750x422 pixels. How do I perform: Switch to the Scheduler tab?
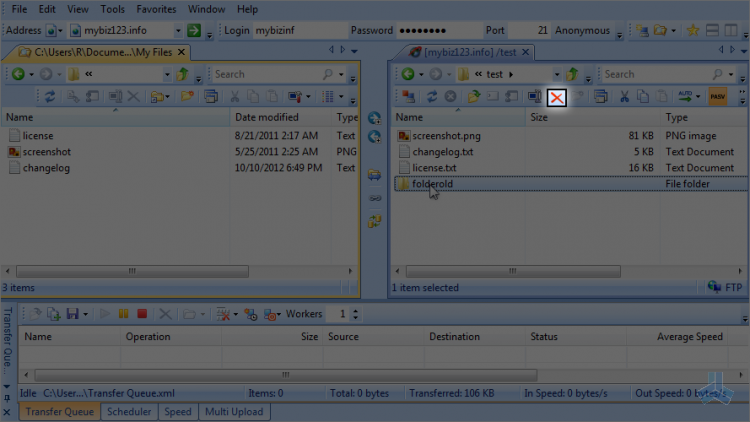[x=129, y=411]
